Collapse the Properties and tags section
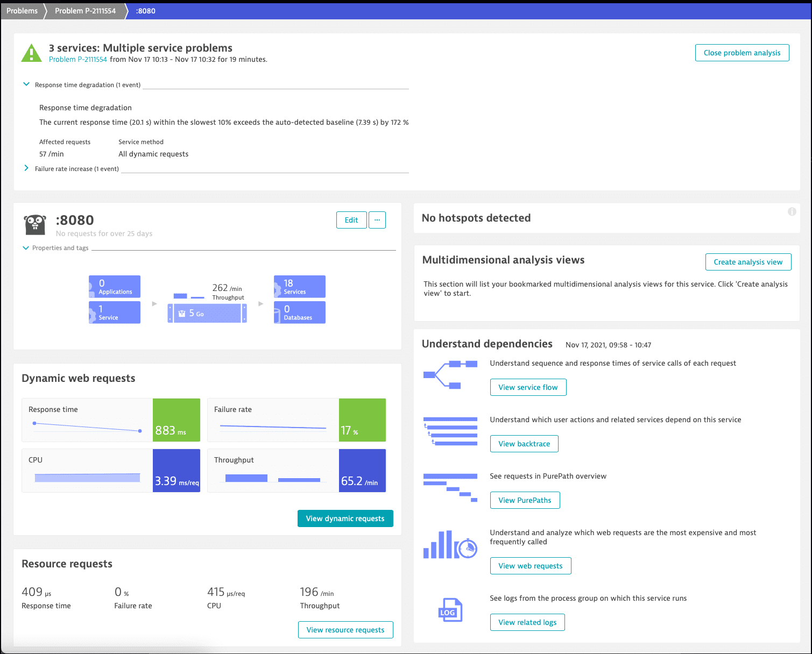812x654 pixels. (25, 248)
